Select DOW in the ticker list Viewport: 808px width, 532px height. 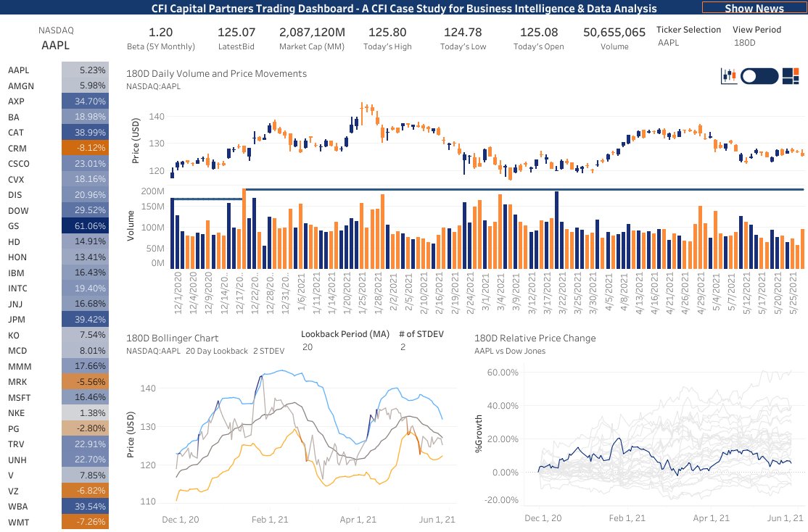click(x=18, y=211)
